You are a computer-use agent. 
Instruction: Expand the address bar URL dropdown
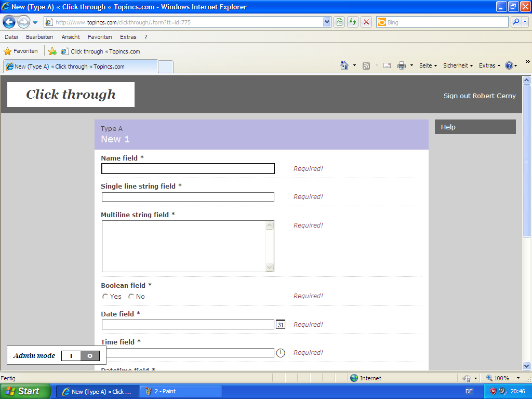[x=327, y=22]
